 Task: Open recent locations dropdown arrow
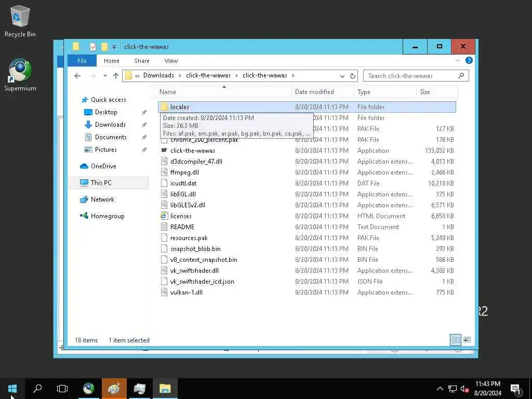(105, 76)
